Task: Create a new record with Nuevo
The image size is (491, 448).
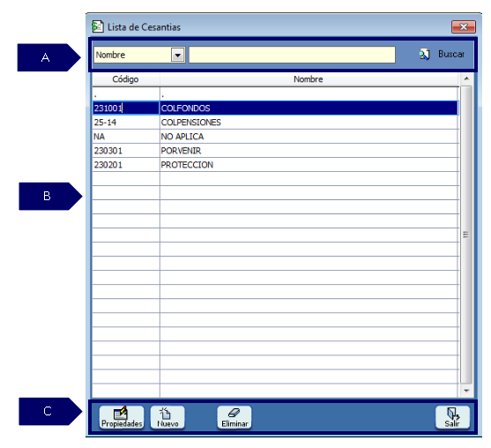Action: tap(167, 417)
